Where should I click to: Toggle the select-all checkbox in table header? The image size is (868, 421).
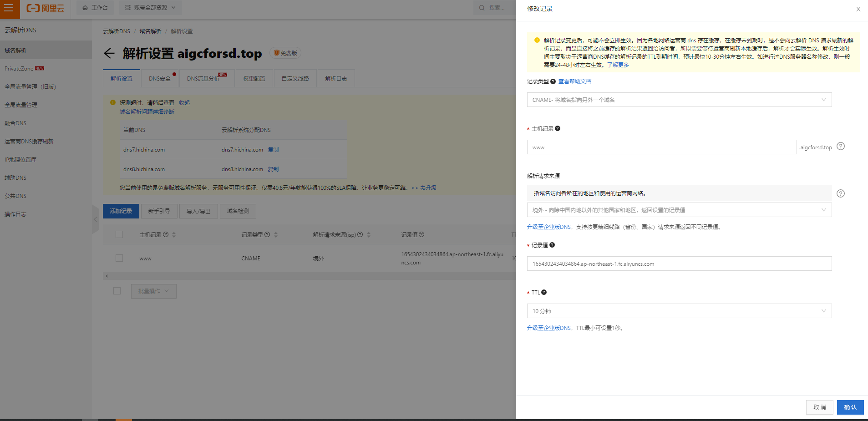(x=119, y=234)
